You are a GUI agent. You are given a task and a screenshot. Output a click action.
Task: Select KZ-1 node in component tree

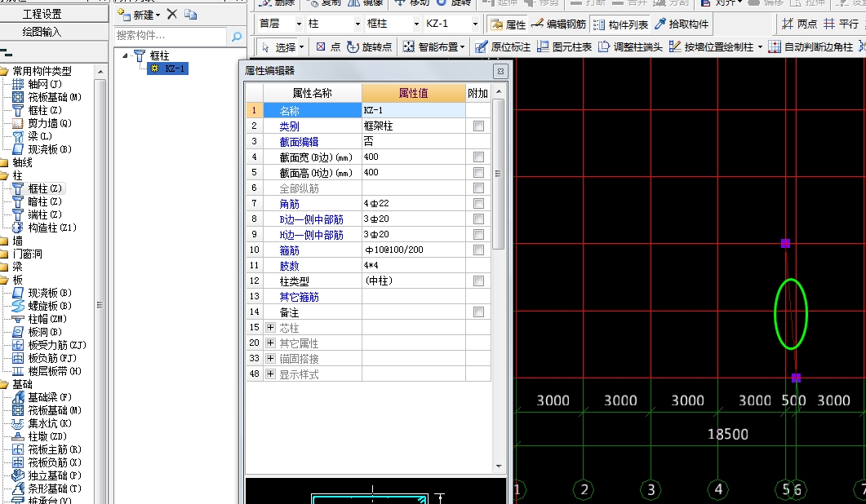click(x=168, y=69)
